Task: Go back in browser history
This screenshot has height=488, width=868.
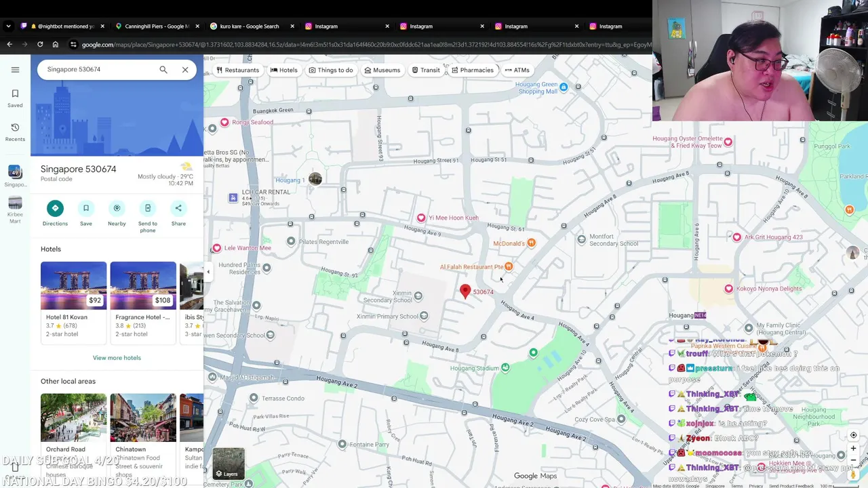Action: click(x=9, y=44)
